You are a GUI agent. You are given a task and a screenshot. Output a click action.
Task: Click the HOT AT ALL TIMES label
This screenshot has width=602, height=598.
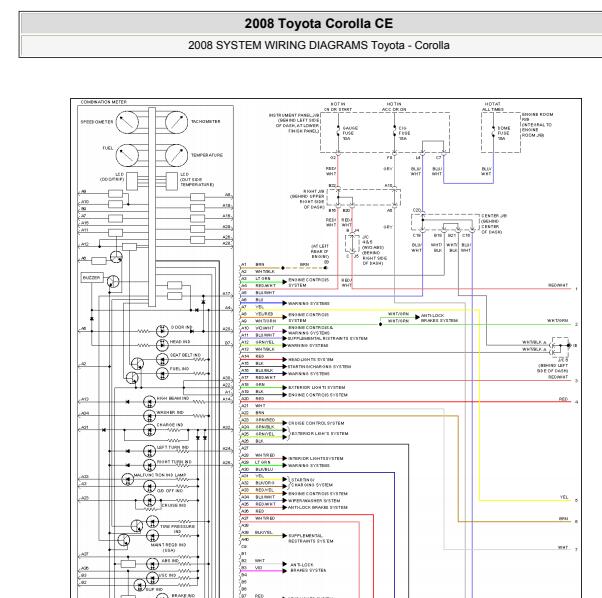tap(493, 107)
